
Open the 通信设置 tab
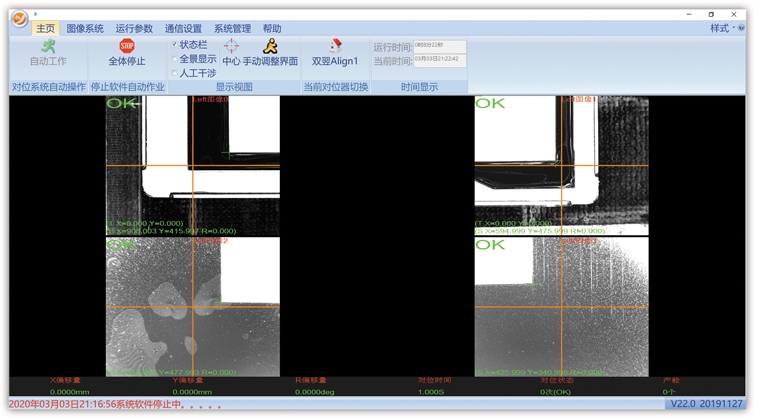tap(183, 29)
